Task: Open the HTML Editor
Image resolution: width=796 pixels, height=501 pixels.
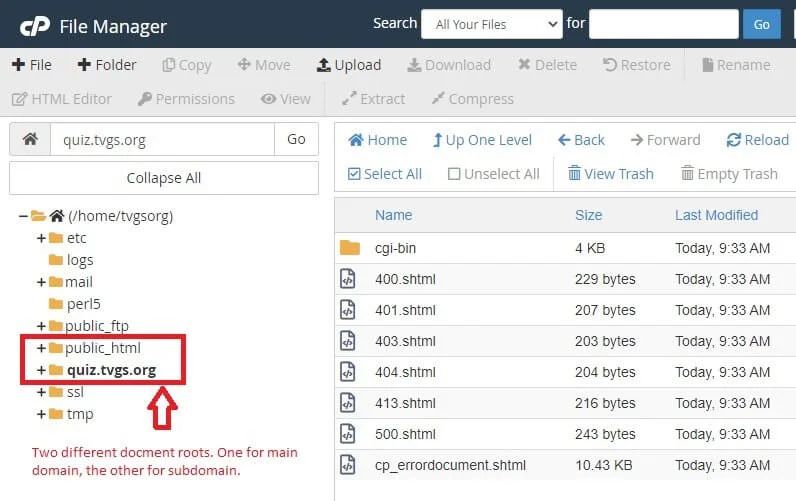Action: pyautogui.click(x=61, y=99)
